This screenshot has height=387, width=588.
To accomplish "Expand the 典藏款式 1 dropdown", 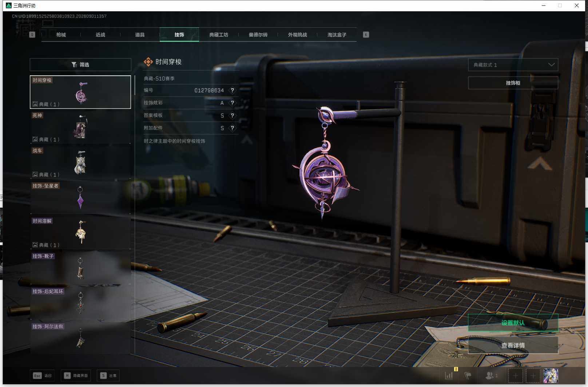I will 513,65.
